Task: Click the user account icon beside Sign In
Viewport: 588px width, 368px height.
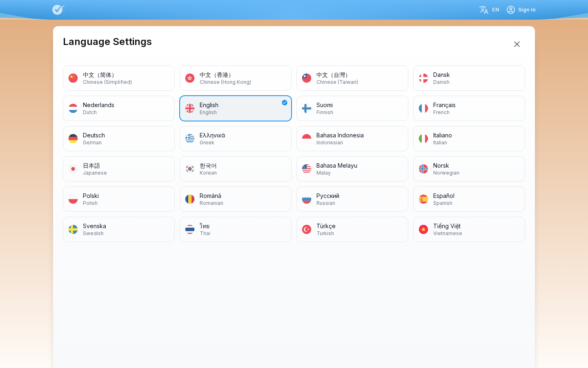Action: [x=511, y=10]
